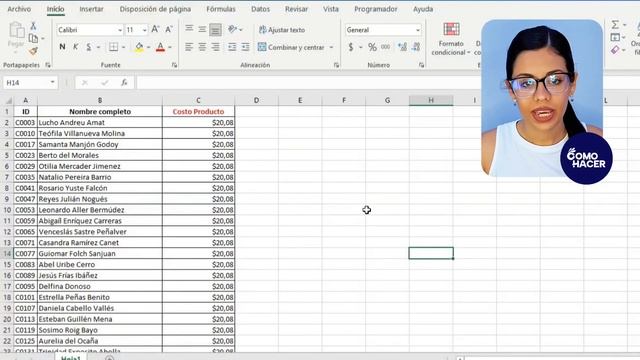The width and height of the screenshot is (640, 360).
Task: Select cell with Lucho Andreu Amat
Action: pos(100,122)
